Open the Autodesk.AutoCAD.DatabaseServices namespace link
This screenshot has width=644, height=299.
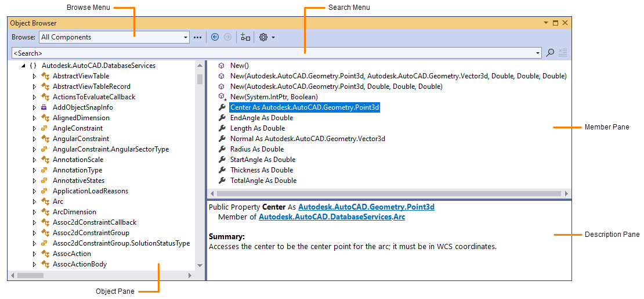click(325, 217)
